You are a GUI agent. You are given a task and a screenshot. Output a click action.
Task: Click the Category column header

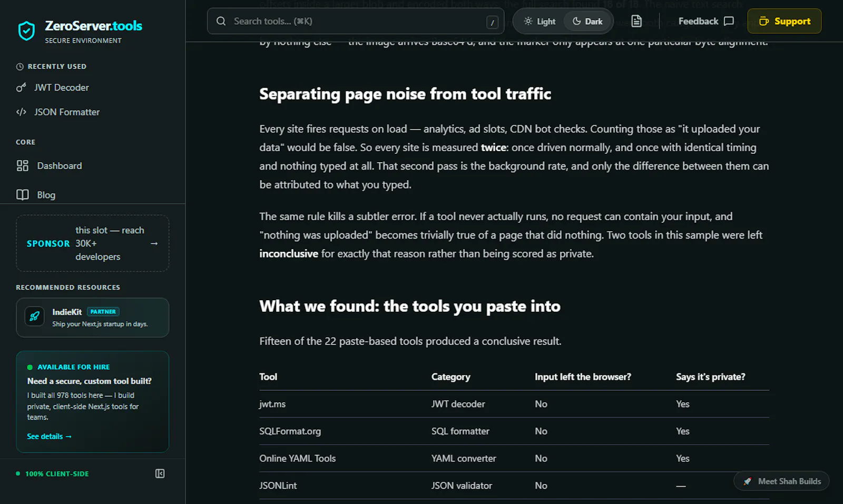pyautogui.click(x=450, y=377)
